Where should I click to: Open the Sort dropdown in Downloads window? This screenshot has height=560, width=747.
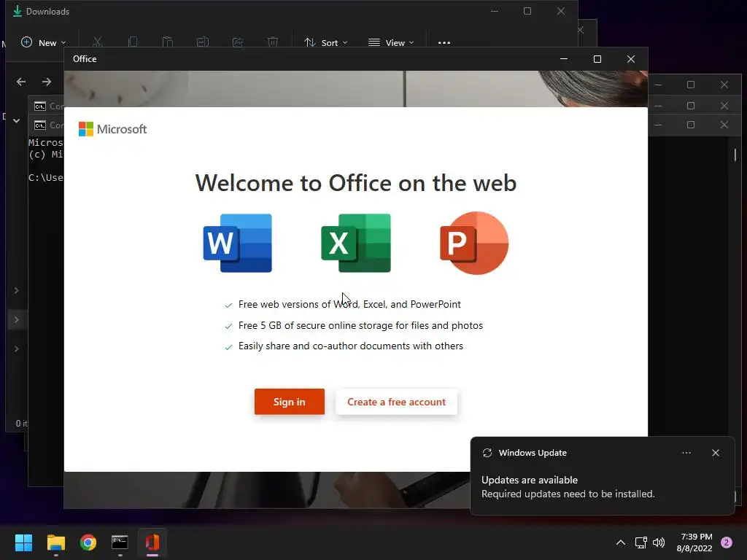coord(326,42)
